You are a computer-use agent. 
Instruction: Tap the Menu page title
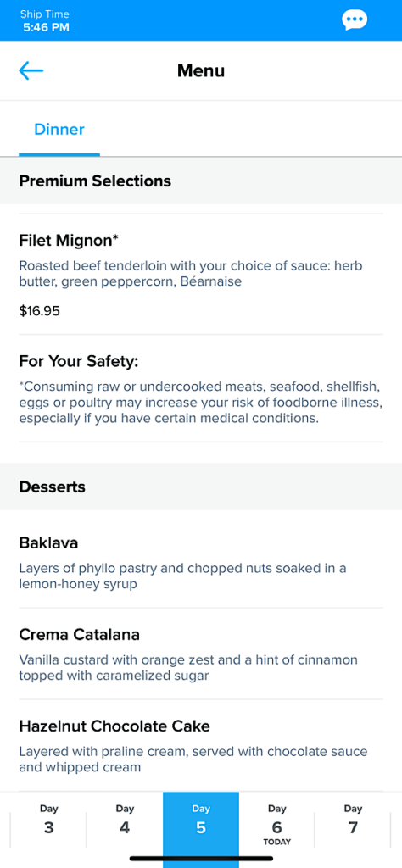point(201,71)
